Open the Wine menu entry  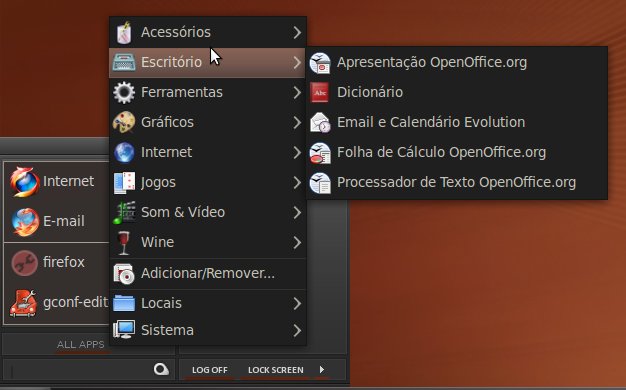[x=208, y=242]
